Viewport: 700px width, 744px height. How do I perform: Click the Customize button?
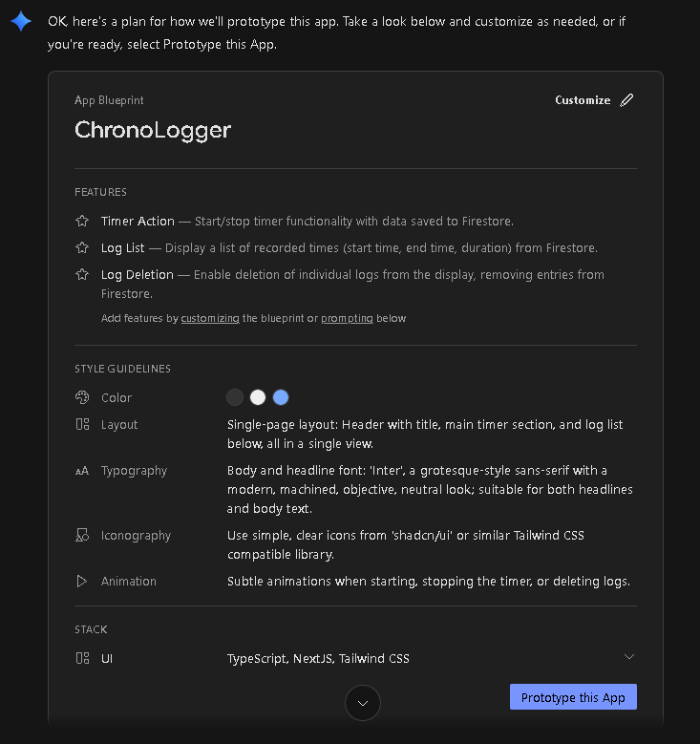pyautogui.click(x=595, y=100)
